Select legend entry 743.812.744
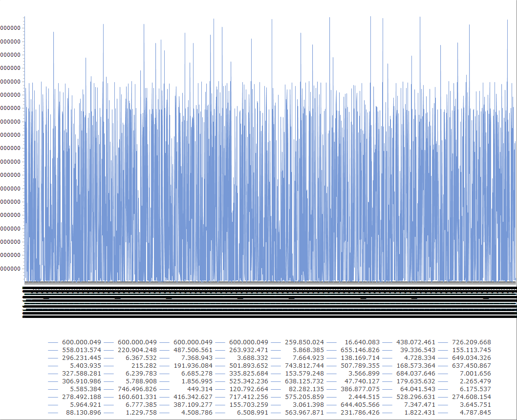Screen dimensions: 517x420 click(x=304, y=366)
